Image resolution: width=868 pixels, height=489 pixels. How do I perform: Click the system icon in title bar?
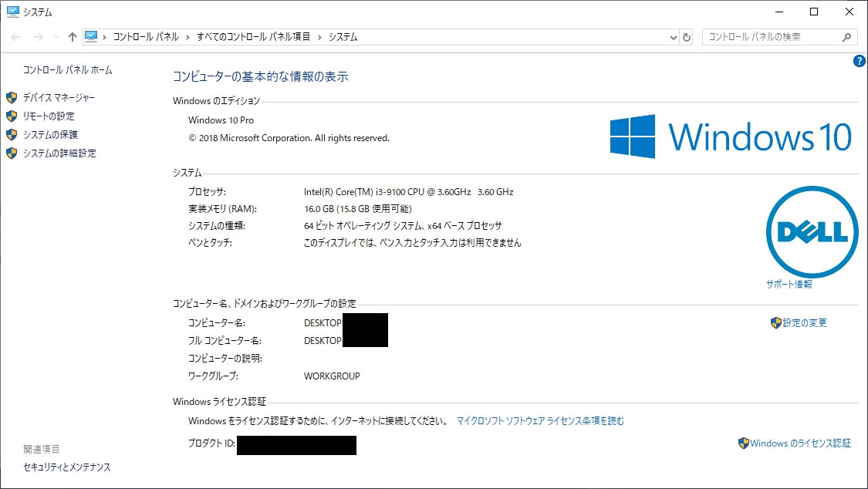pyautogui.click(x=13, y=12)
